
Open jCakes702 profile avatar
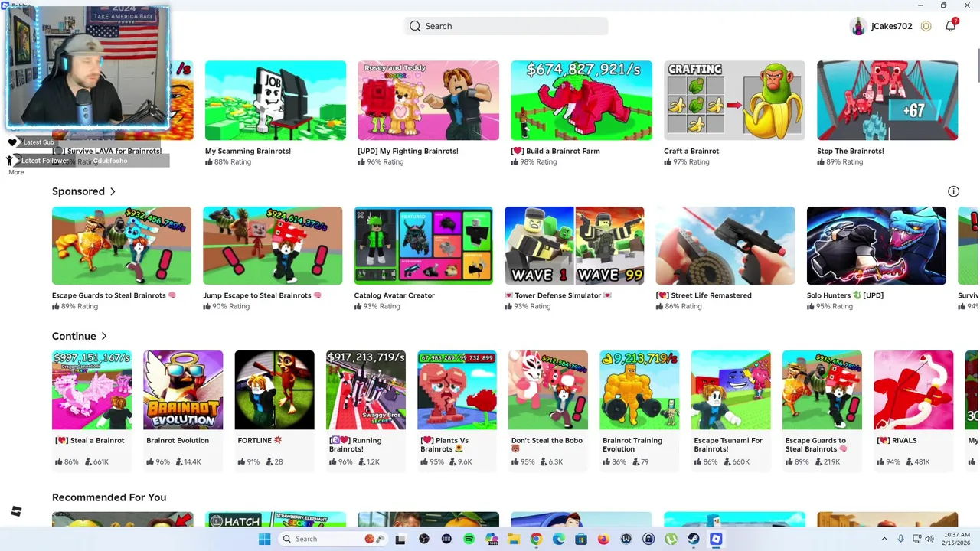pos(858,26)
